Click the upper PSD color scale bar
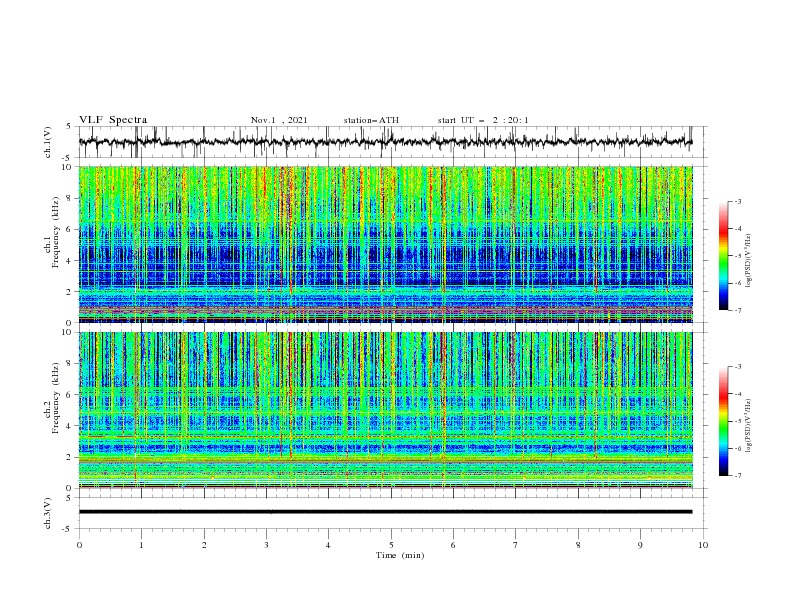Image resolution: width=792 pixels, height=612 pixels. [x=723, y=256]
